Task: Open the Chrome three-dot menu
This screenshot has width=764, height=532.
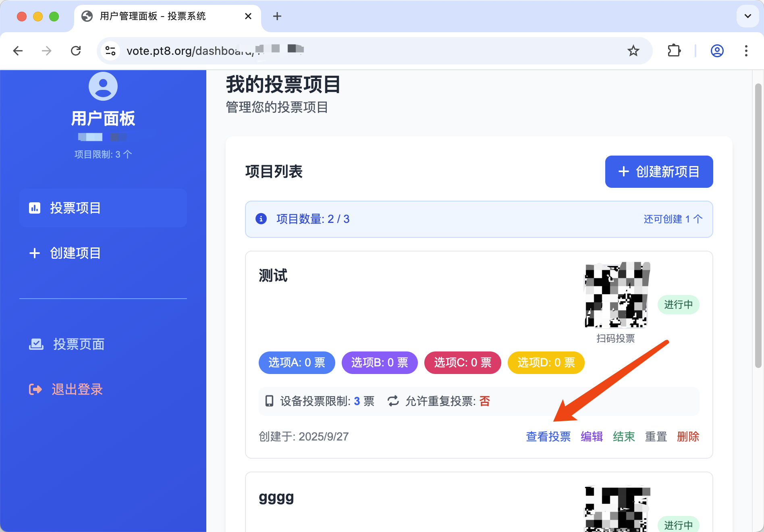Action: 747,51
